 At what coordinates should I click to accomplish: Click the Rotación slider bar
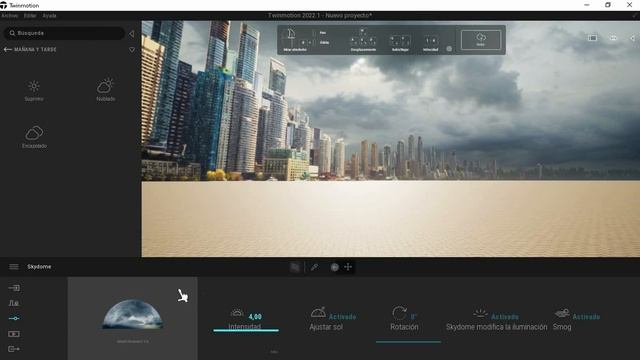408,342
